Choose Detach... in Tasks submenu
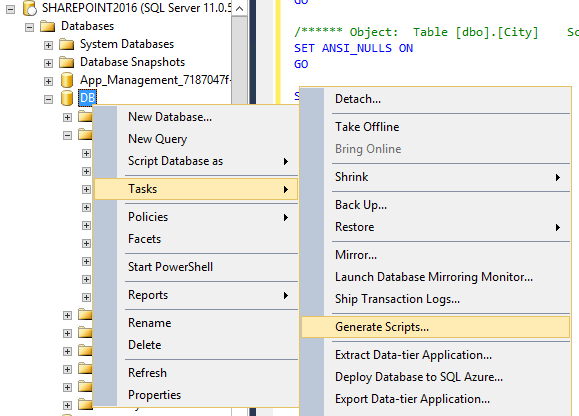 point(436,99)
